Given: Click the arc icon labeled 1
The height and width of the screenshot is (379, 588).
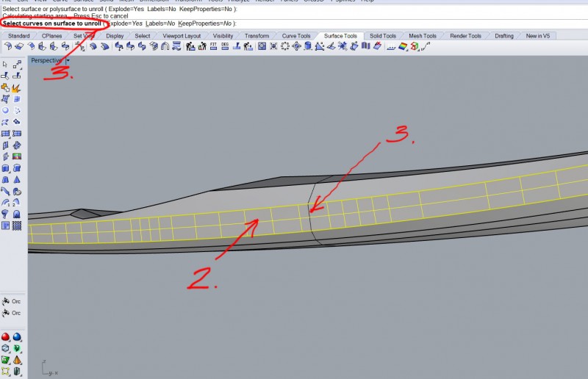Looking at the screenshot, I should coord(5,203).
